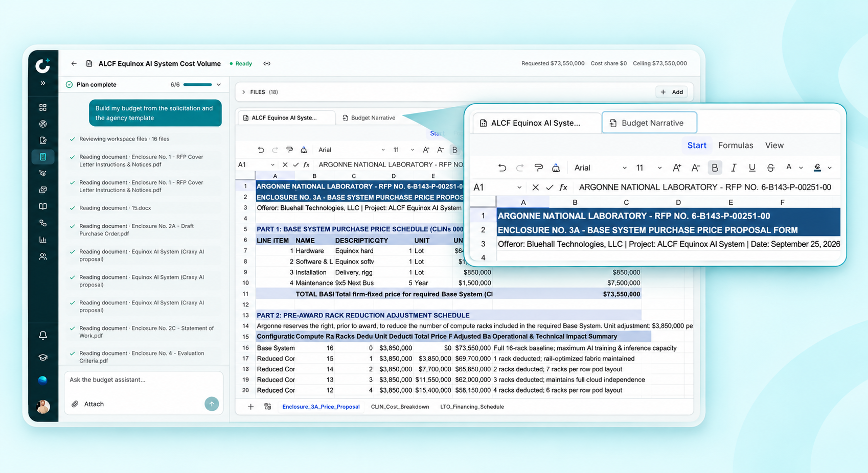
Task: Toggle Bold in the enlarged toolbar callout
Action: (715, 168)
